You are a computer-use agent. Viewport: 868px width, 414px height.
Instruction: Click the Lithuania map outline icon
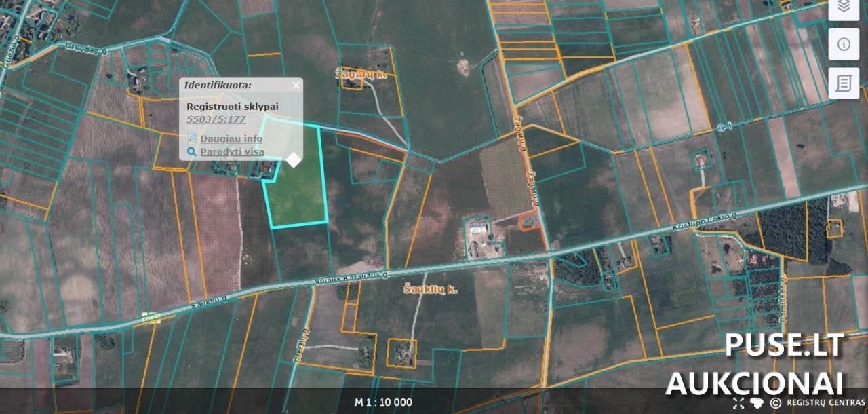pos(757,402)
